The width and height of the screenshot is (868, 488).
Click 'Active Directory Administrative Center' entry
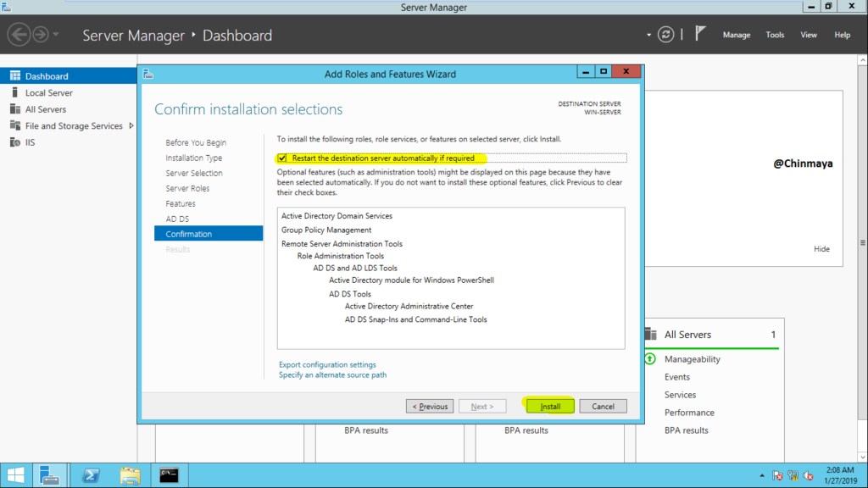click(x=409, y=306)
